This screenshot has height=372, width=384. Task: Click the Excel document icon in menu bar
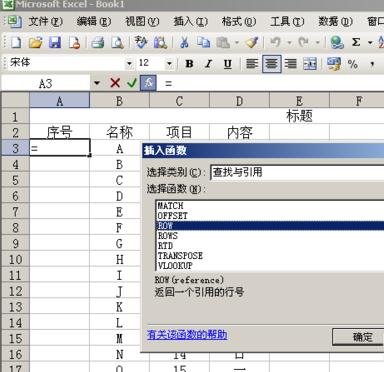point(14,22)
